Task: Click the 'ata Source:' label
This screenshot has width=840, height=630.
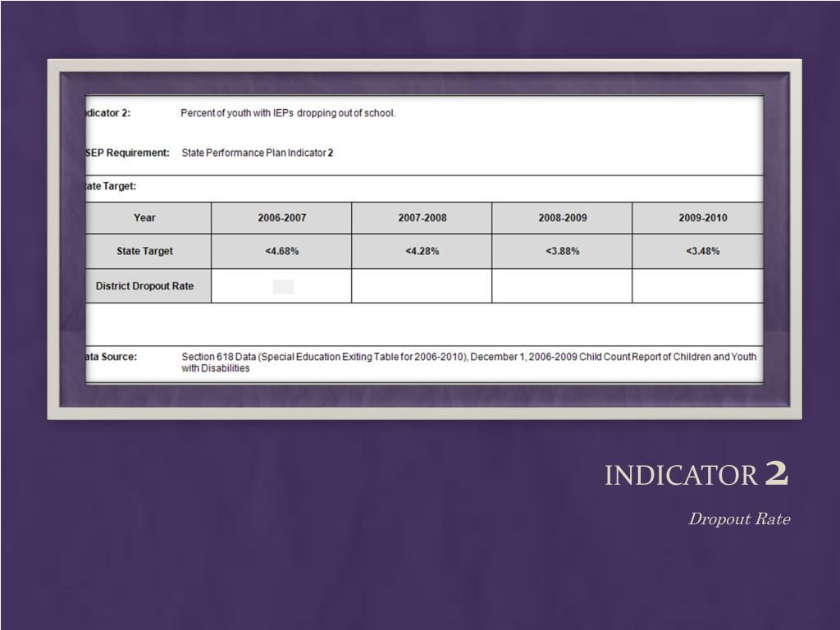Action: [112, 357]
